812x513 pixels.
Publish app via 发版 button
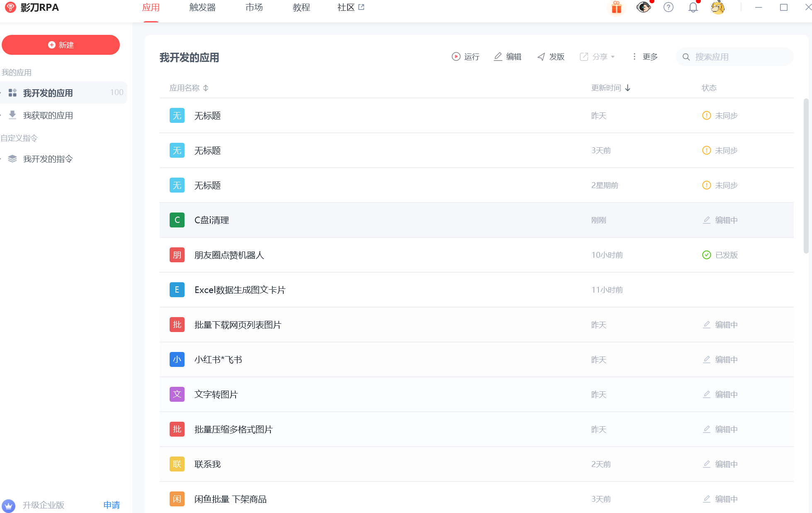551,57
